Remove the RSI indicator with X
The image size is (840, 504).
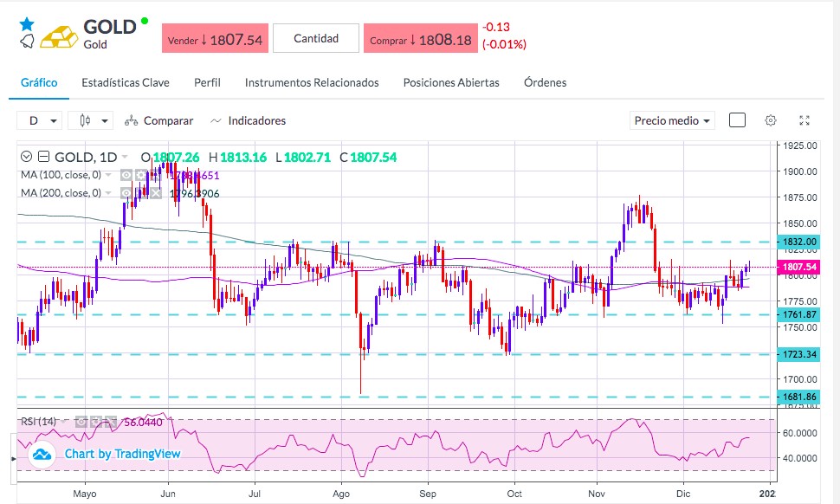click(x=110, y=422)
